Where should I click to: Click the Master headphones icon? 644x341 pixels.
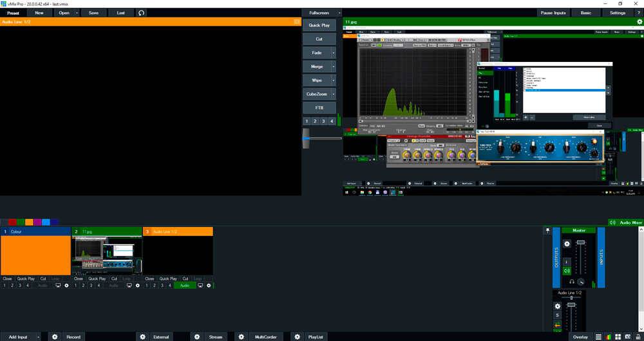[x=571, y=282]
